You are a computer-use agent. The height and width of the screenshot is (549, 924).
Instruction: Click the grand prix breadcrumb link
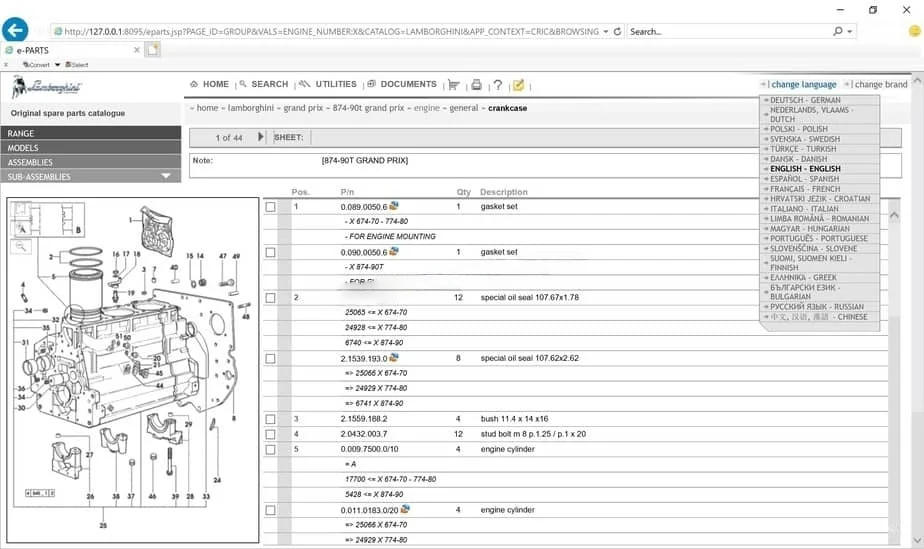click(303, 108)
